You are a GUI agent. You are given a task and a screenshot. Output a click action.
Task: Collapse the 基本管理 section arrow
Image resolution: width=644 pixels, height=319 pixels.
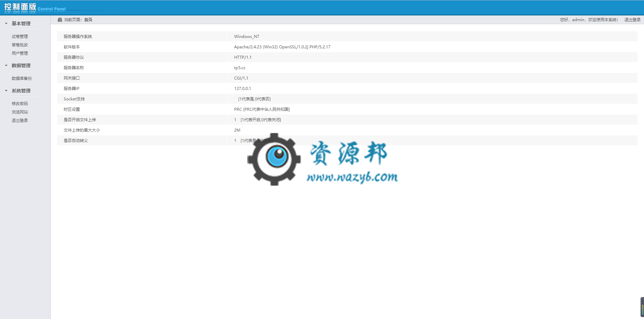[x=6, y=24]
